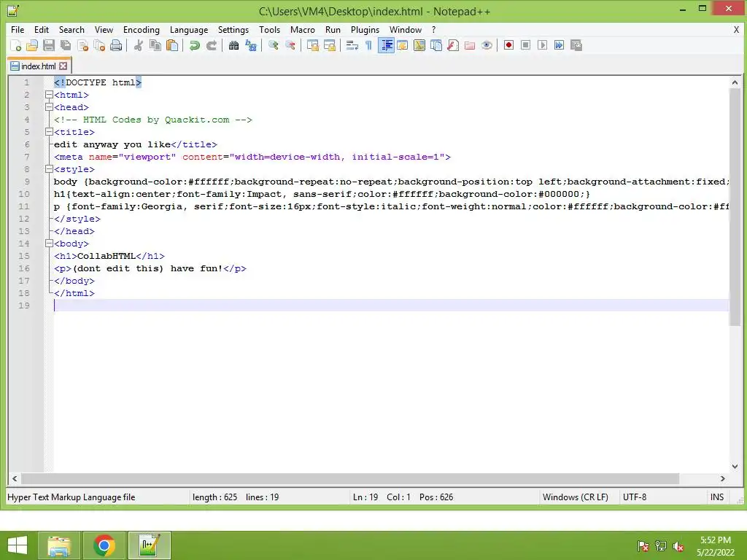Open the Macro menu
Image resolution: width=747 pixels, height=560 pixels.
(x=303, y=29)
